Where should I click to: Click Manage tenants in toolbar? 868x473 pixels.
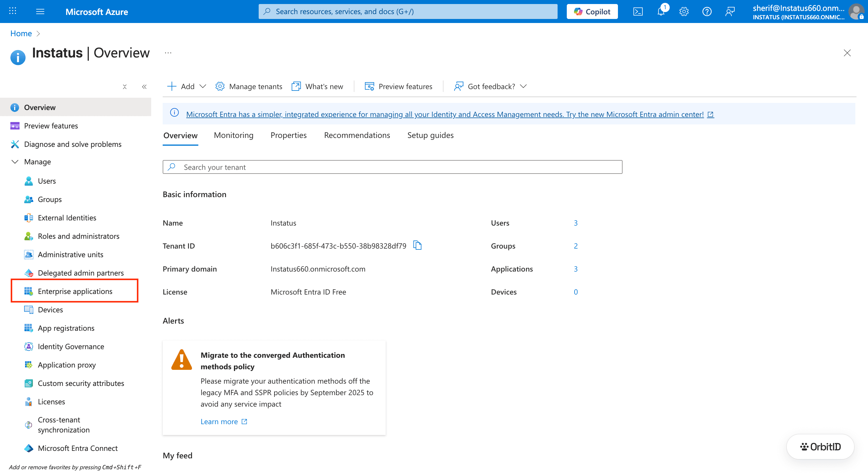249,86
